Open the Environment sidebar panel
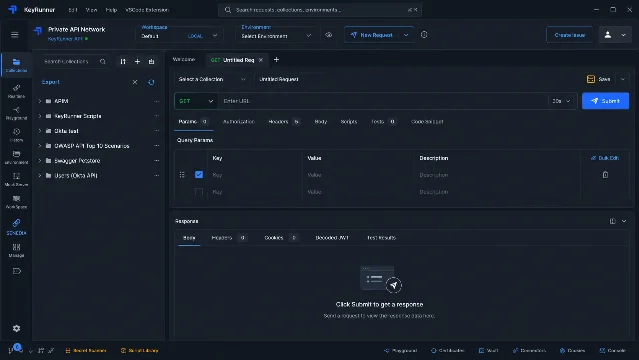The image size is (639, 360). tap(16, 157)
